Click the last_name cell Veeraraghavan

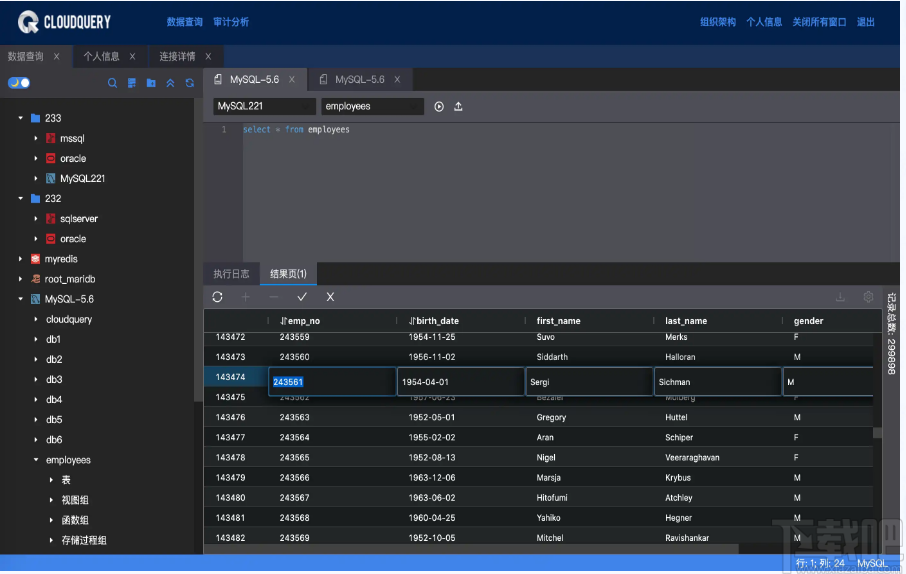click(692, 458)
